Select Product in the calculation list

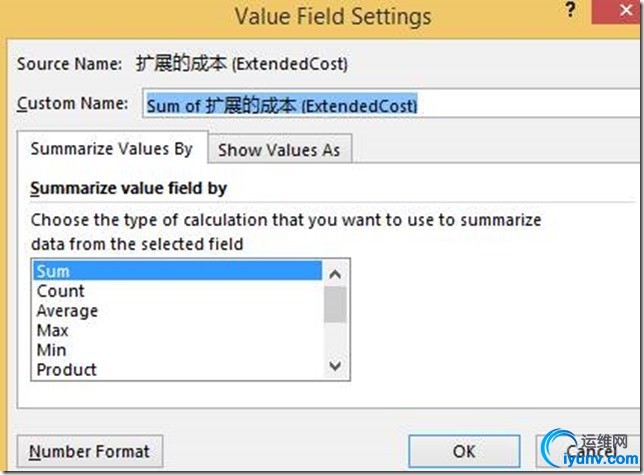pyautogui.click(x=177, y=369)
